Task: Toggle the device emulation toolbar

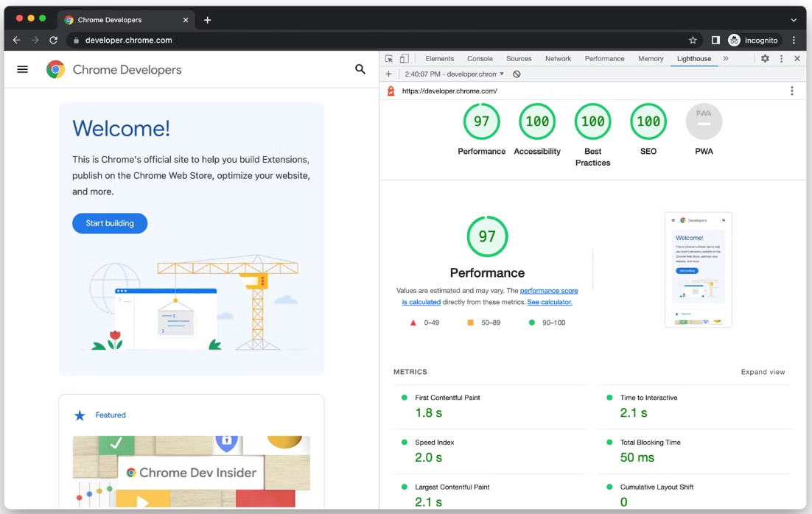Action: (404, 58)
